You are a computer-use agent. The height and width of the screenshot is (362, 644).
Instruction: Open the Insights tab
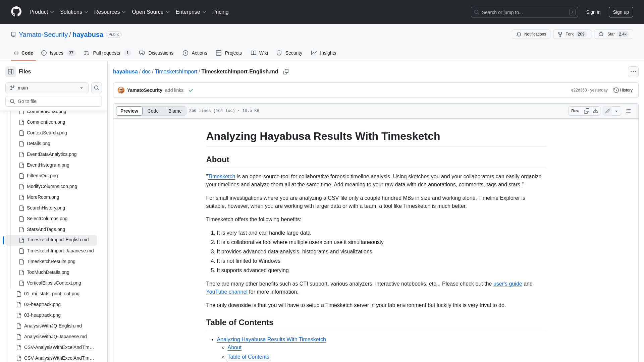[324, 53]
